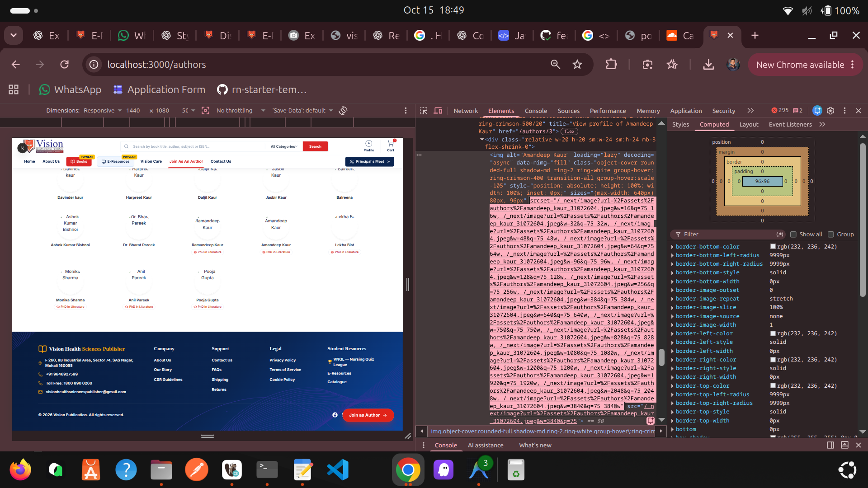Viewport: 868px width, 488px height.
Task: Open All Categories dropdown on website
Action: [284, 146]
